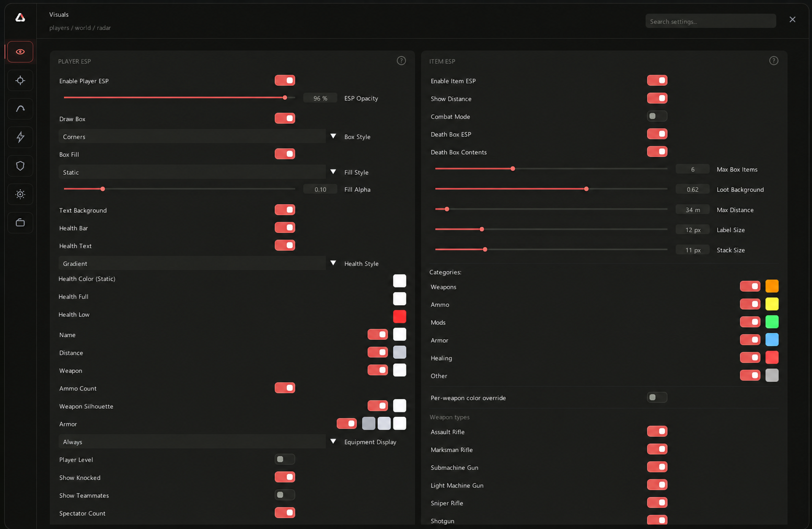Open the Health Low red color swatch
Screen dimensions: 812x529
click(400, 316)
